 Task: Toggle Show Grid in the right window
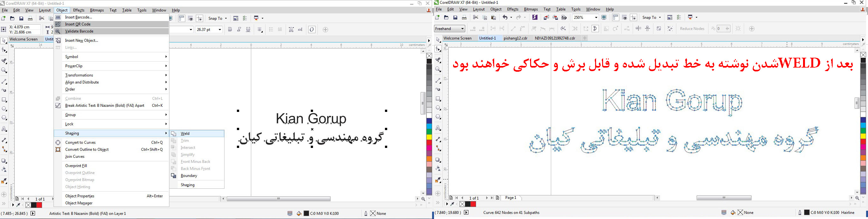[x=625, y=18]
